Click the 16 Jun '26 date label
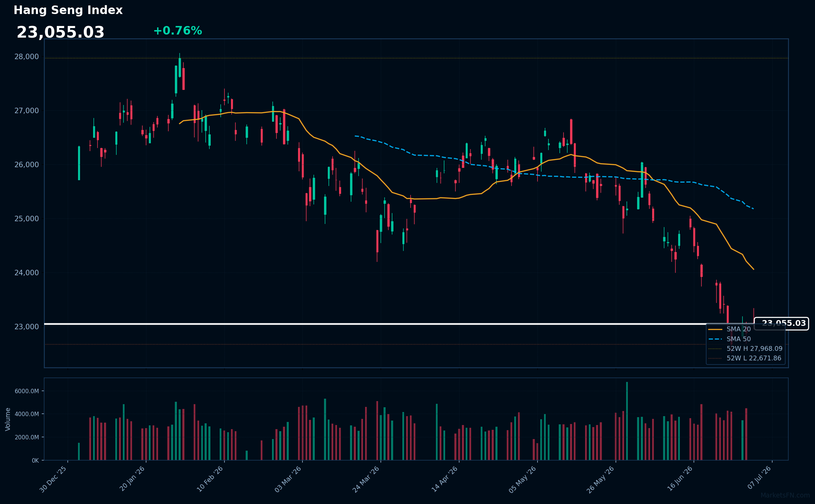Viewport: 815px width, 504px height. (x=680, y=479)
